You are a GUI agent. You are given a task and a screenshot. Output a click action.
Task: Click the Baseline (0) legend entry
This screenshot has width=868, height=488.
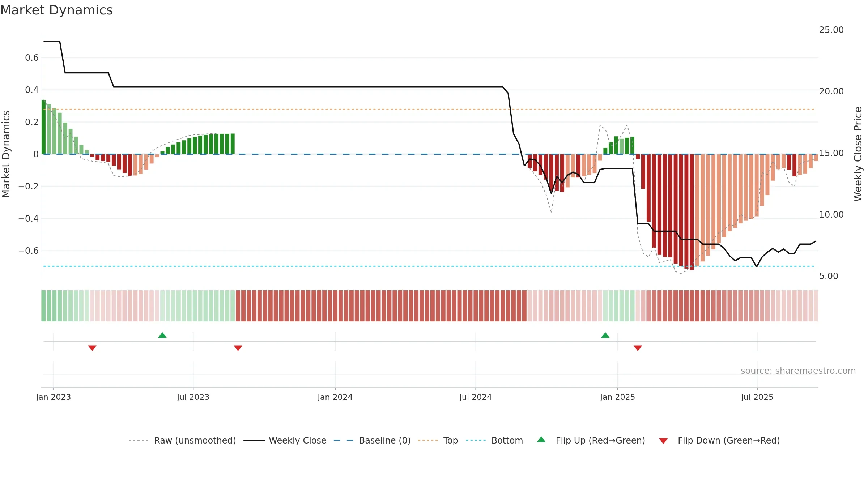click(372, 440)
